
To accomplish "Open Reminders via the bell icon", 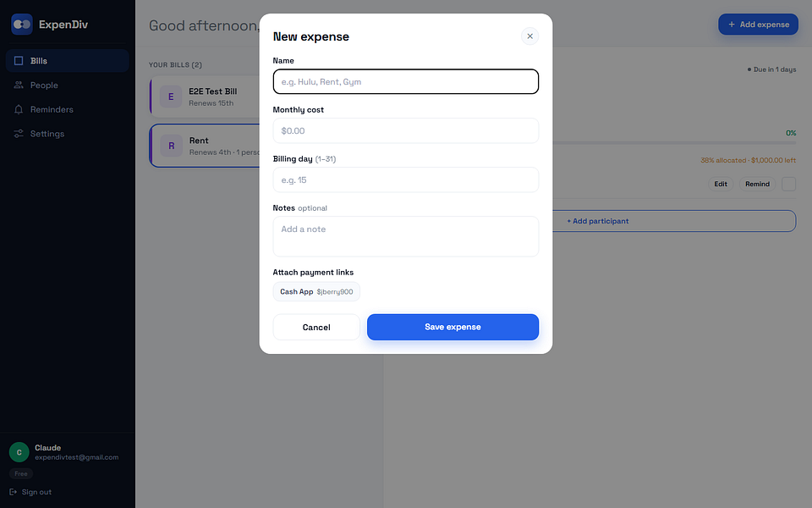I will (x=19, y=109).
